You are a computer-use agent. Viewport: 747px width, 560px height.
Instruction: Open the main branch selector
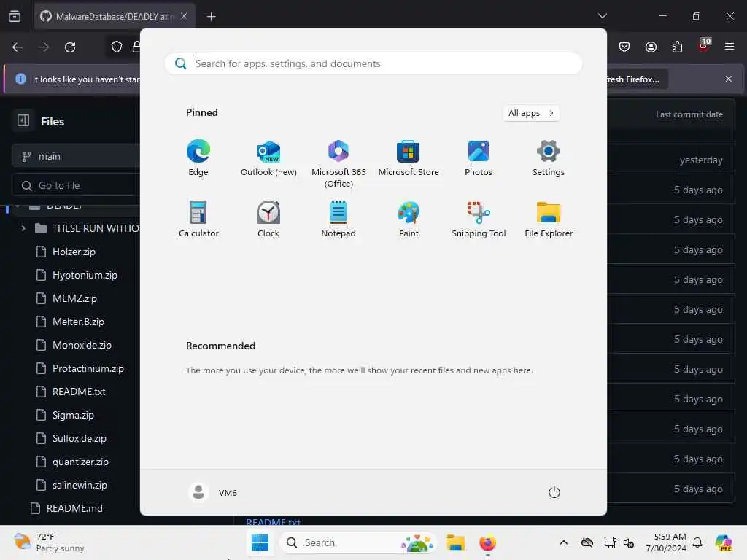click(x=76, y=156)
